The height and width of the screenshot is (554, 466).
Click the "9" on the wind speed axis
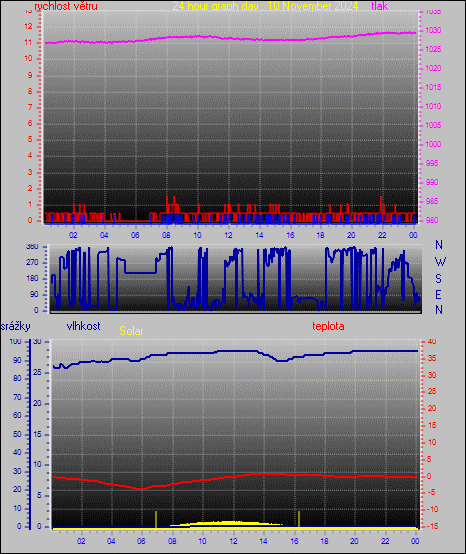(30, 75)
